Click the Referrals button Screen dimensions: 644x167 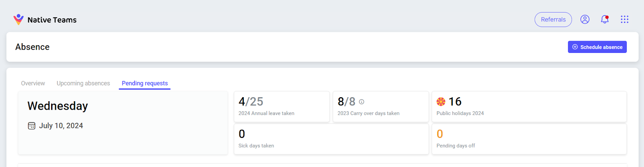coord(553,19)
